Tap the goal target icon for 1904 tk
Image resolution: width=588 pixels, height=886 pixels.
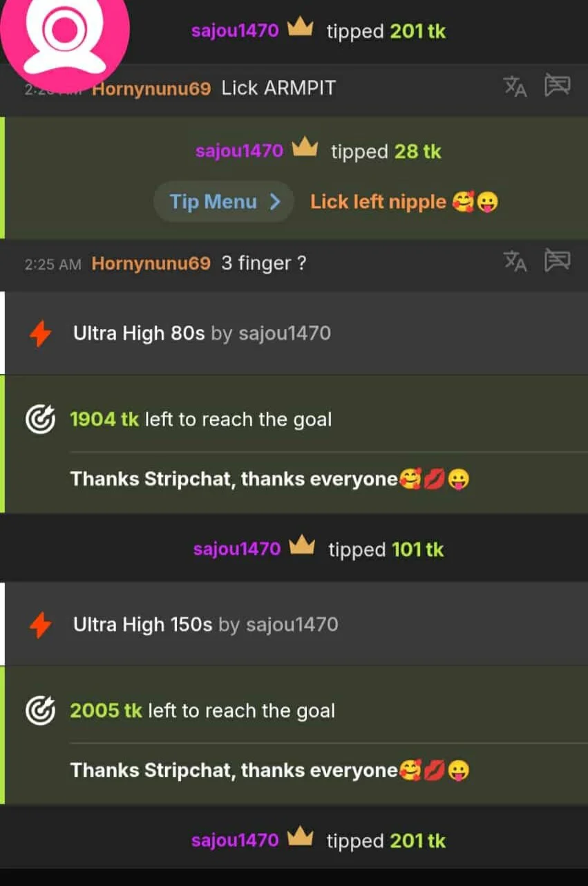pos(40,420)
